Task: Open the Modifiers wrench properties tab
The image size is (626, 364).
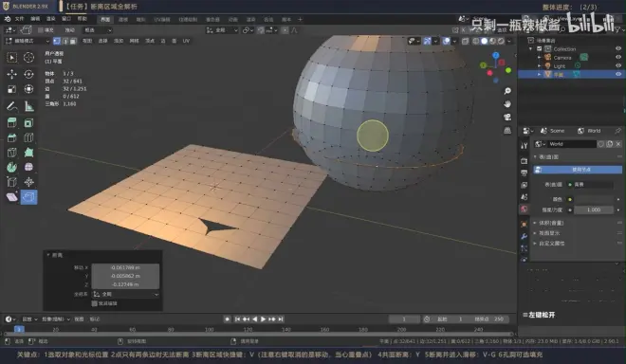Action: [x=524, y=236]
